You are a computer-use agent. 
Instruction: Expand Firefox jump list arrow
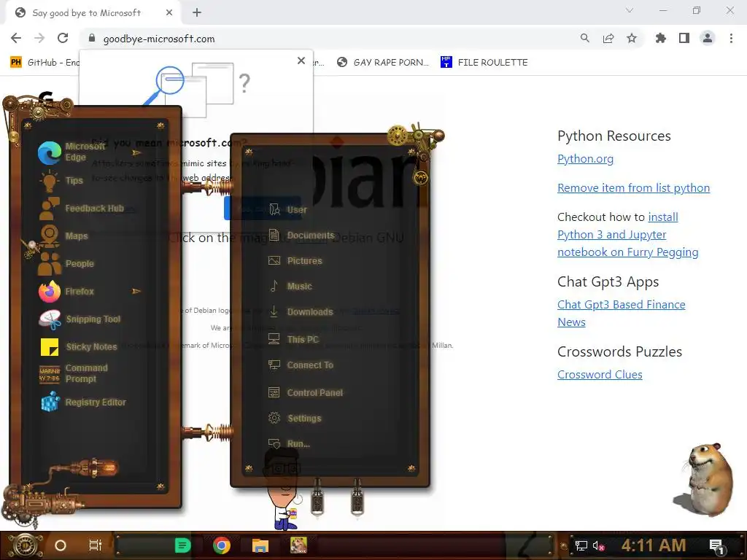pos(136,291)
